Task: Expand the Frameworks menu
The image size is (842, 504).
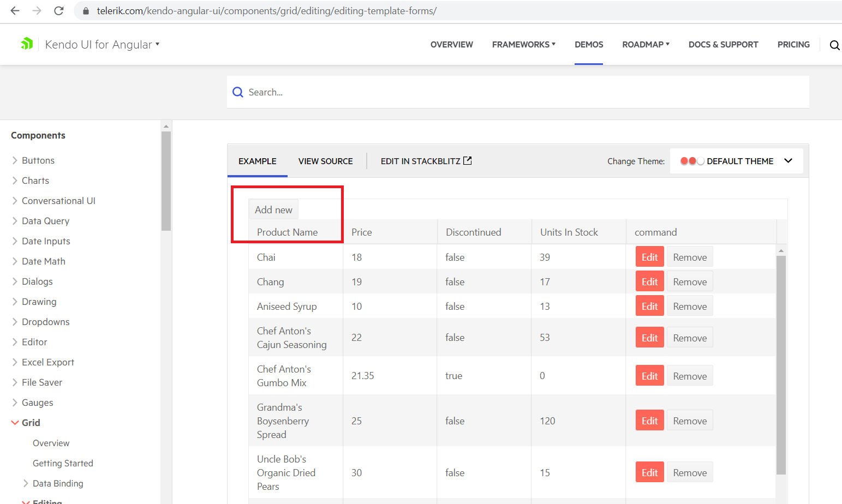Action: [x=523, y=45]
